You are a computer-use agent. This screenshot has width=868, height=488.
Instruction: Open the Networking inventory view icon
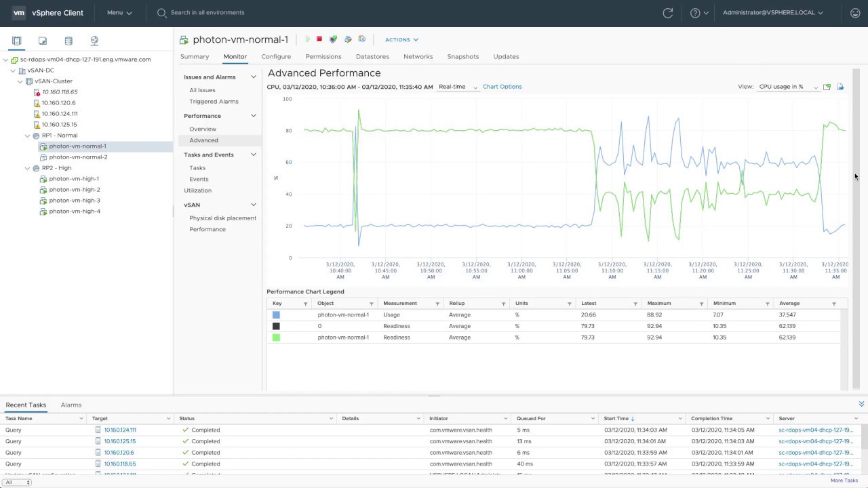tap(94, 41)
